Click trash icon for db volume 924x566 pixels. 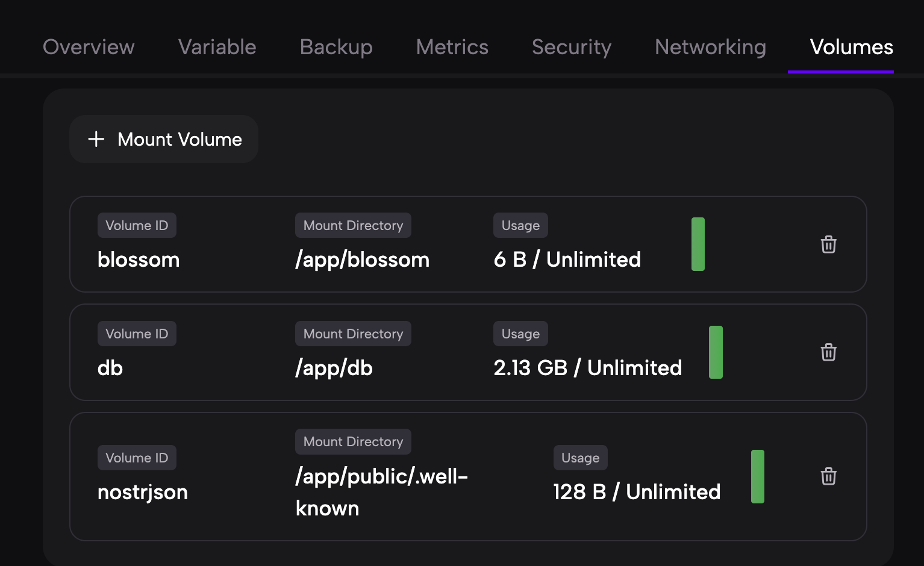point(828,352)
